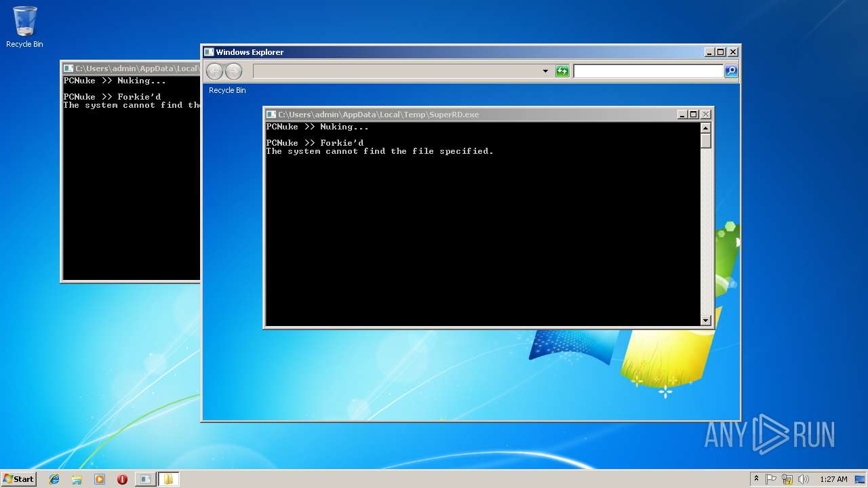Click "The system cannot find the file specified." text
The width and height of the screenshot is (868, 488).
coord(380,151)
